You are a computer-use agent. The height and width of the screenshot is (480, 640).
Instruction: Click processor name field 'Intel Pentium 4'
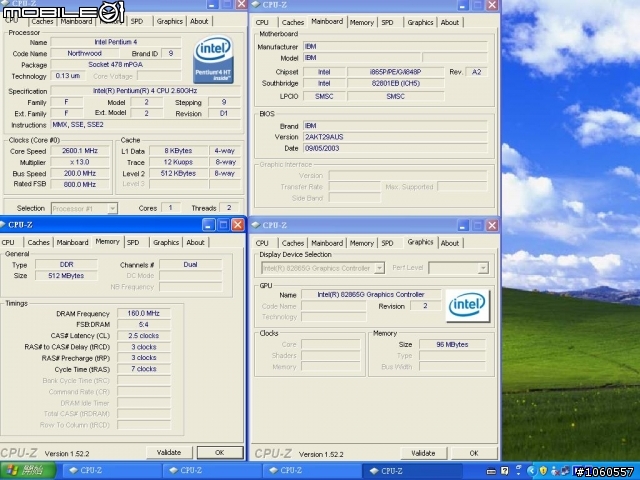point(116,42)
